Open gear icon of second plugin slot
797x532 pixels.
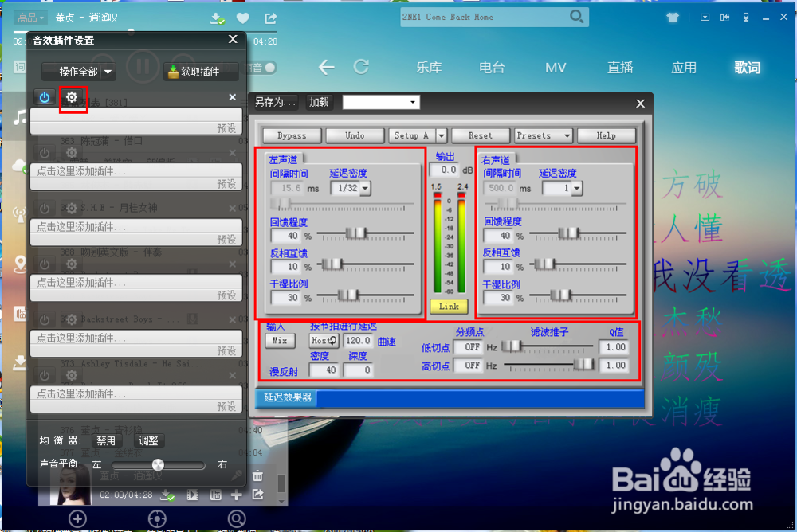72,152
